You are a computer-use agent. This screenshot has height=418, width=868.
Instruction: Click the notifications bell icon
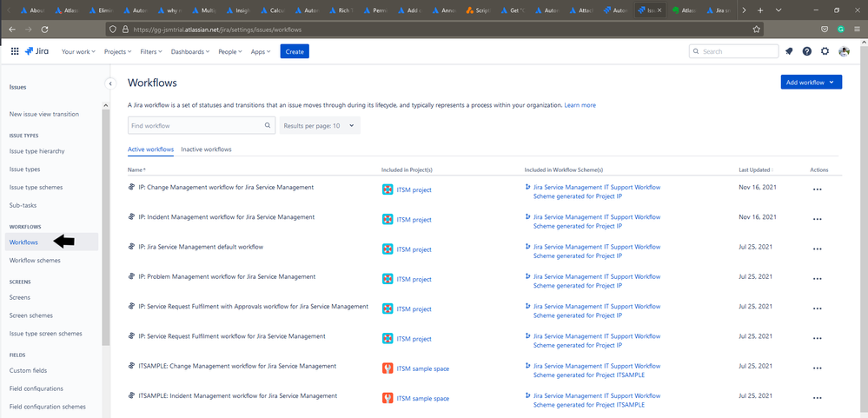coord(789,51)
